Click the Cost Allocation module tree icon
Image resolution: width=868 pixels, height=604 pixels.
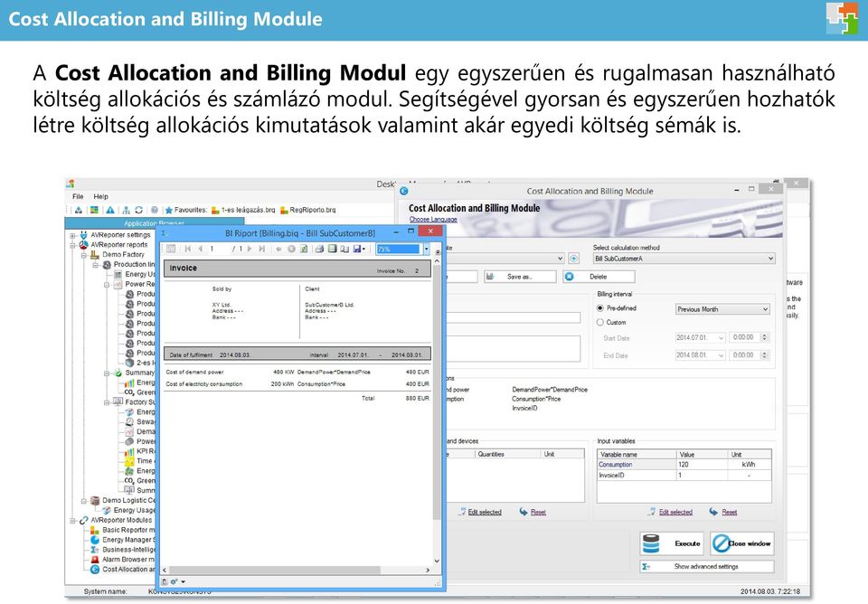[95, 569]
